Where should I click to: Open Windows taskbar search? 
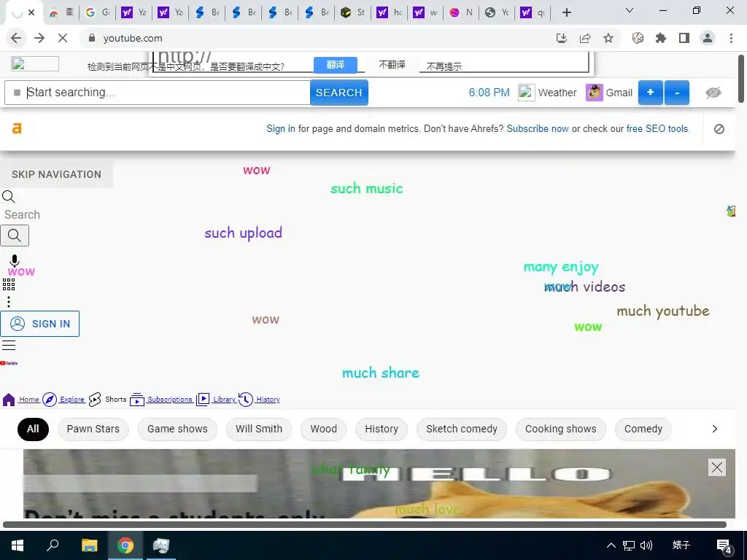coord(53,545)
